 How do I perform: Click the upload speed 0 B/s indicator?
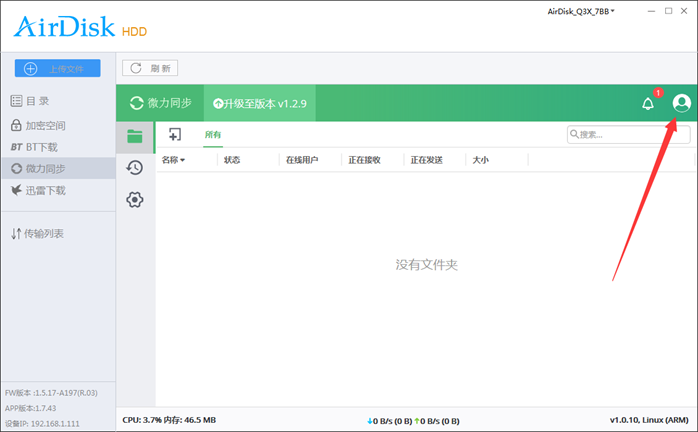(437, 421)
